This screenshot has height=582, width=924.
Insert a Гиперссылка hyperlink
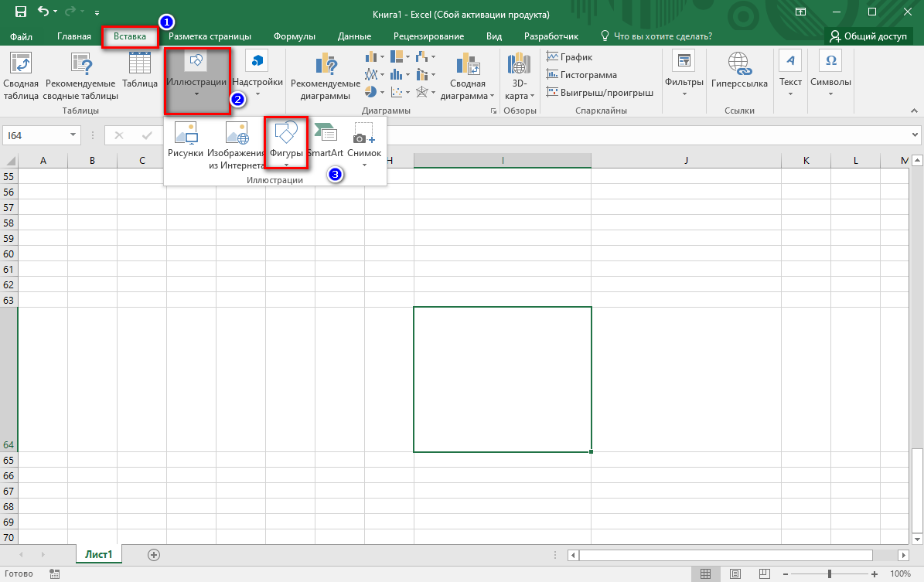(x=738, y=64)
